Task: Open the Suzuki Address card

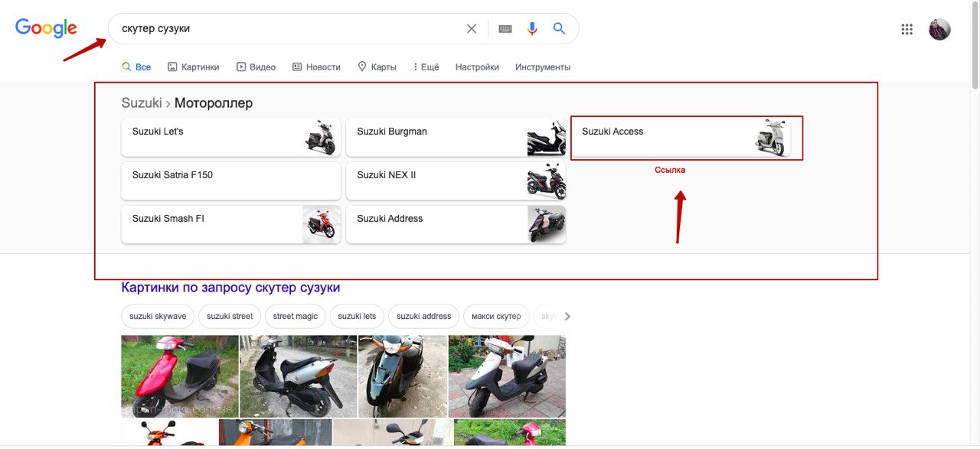Action: (x=456, y=224)
